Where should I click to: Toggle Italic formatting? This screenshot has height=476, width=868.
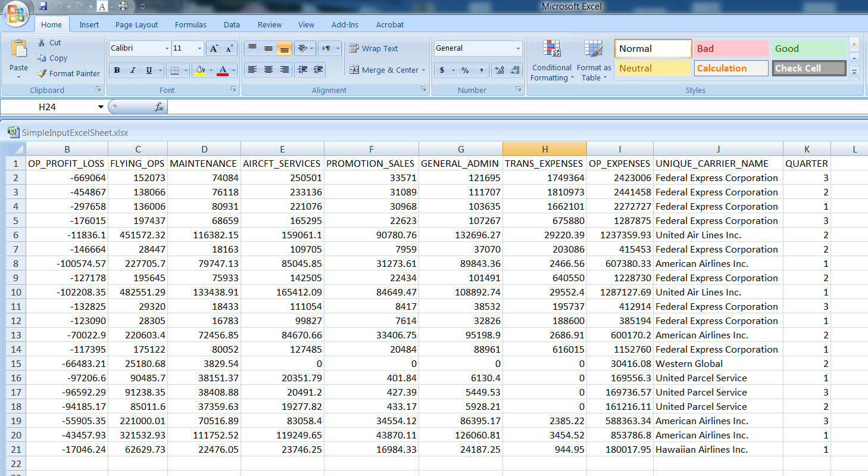(x=133, y=70)
